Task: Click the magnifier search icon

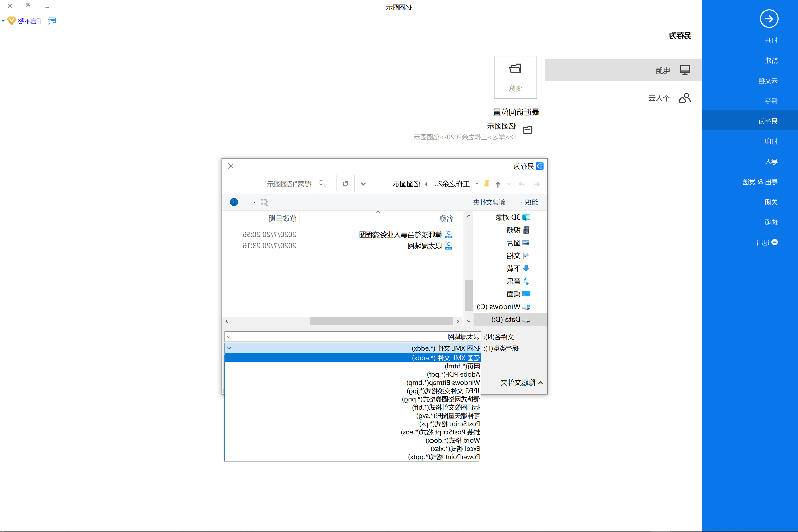Action: tap(322, 184)
